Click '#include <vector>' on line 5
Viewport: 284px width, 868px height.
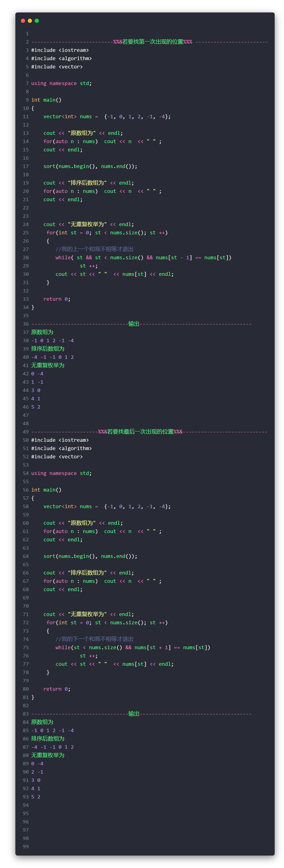pos(57,67)
